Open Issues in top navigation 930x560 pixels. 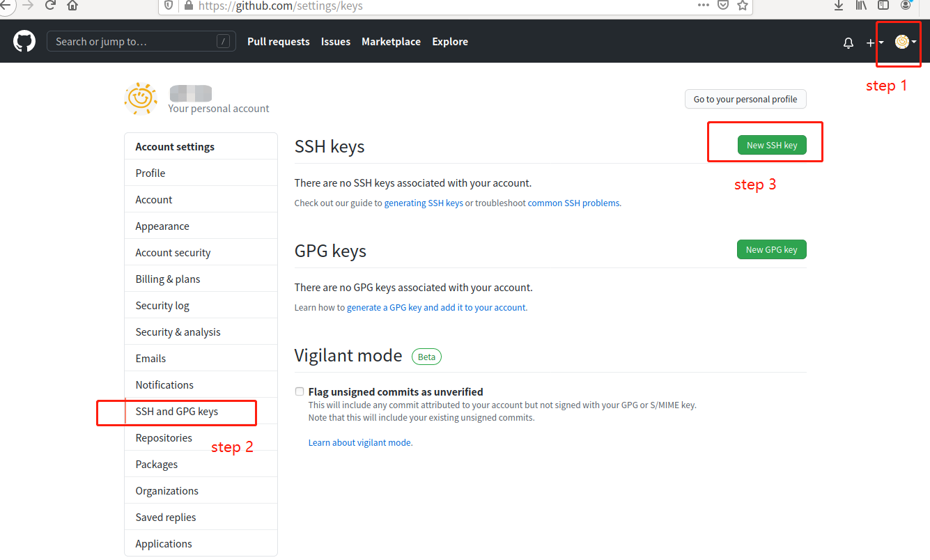336,42
